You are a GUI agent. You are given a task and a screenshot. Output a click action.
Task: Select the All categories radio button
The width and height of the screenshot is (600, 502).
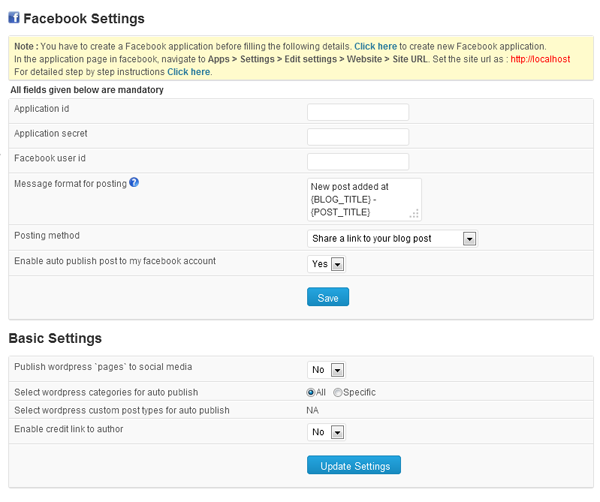click(x=311, y=392)
